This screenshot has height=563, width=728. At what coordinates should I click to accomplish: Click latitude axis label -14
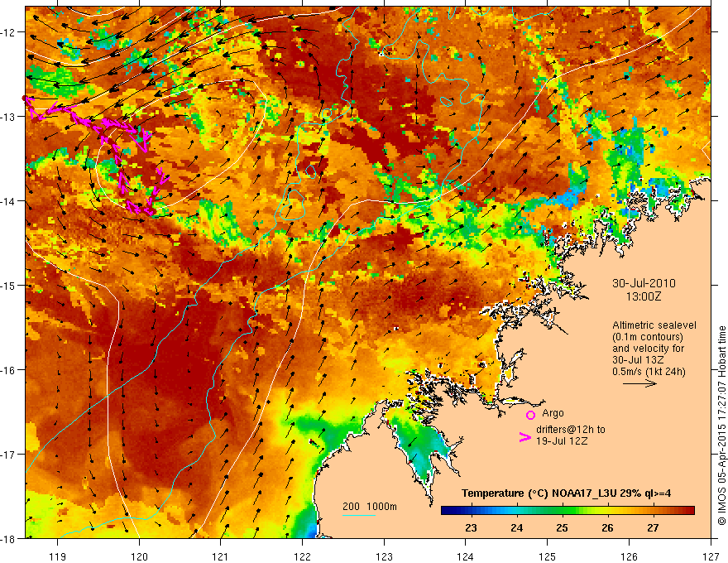tap(9, 201)
